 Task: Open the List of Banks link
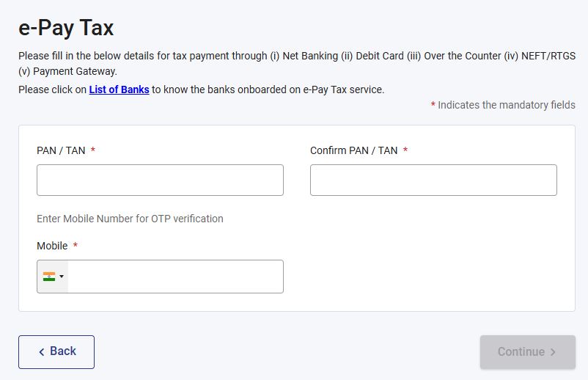119,89
